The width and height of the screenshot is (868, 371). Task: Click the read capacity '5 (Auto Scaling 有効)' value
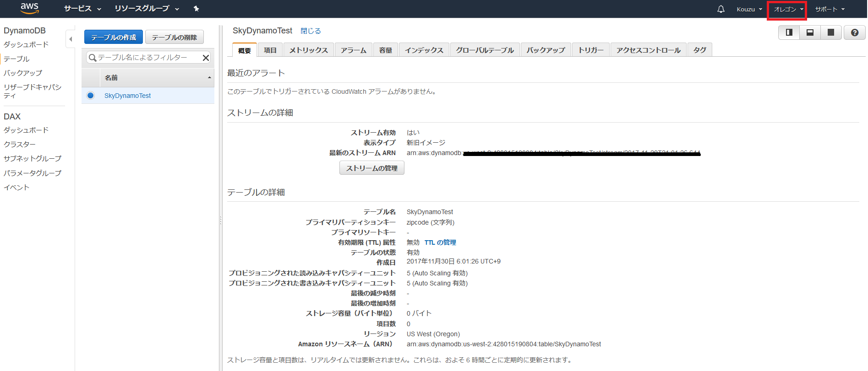coord(437,273)
